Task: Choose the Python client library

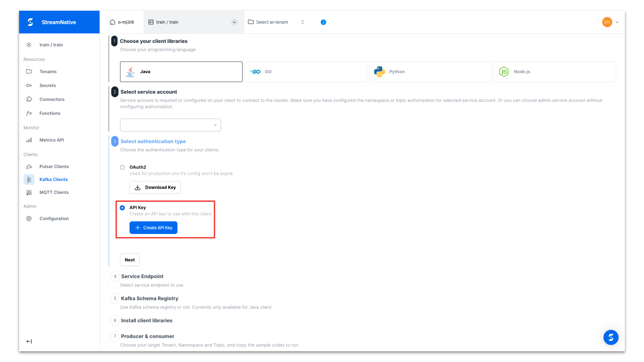Action: click(x=430, y=71)
